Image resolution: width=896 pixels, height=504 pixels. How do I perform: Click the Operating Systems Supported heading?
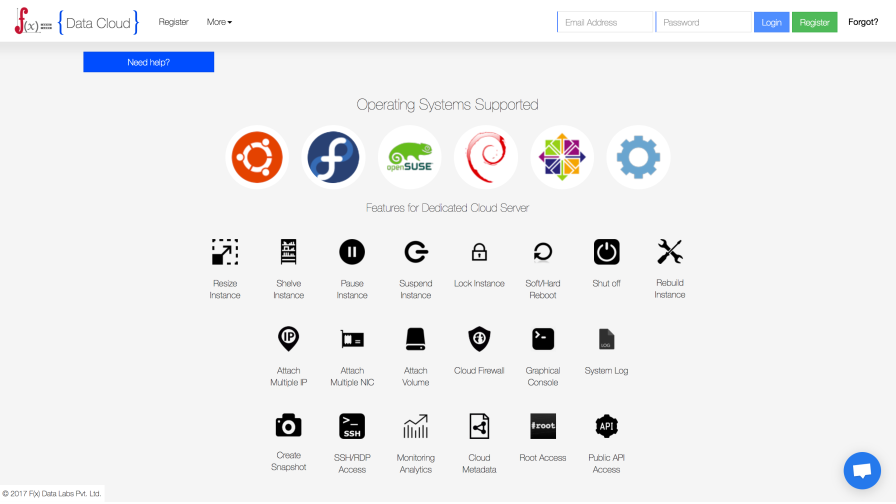pos(447,105)
